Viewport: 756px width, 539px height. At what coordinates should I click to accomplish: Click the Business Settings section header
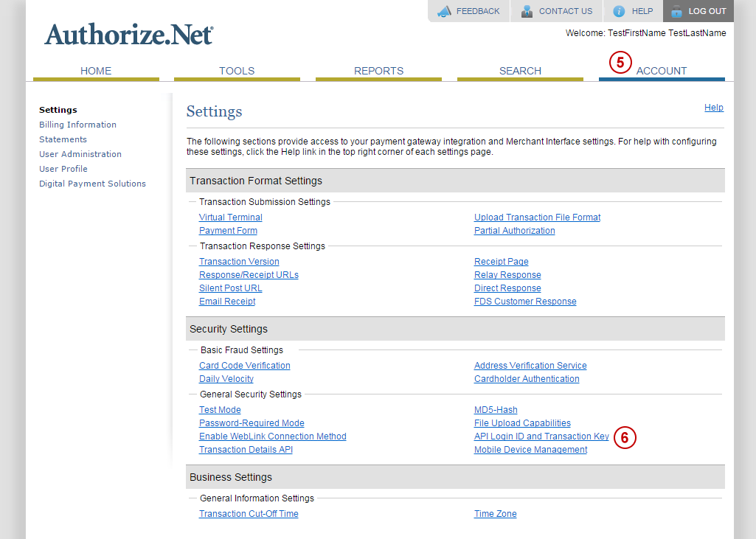(x=455, y=477)
